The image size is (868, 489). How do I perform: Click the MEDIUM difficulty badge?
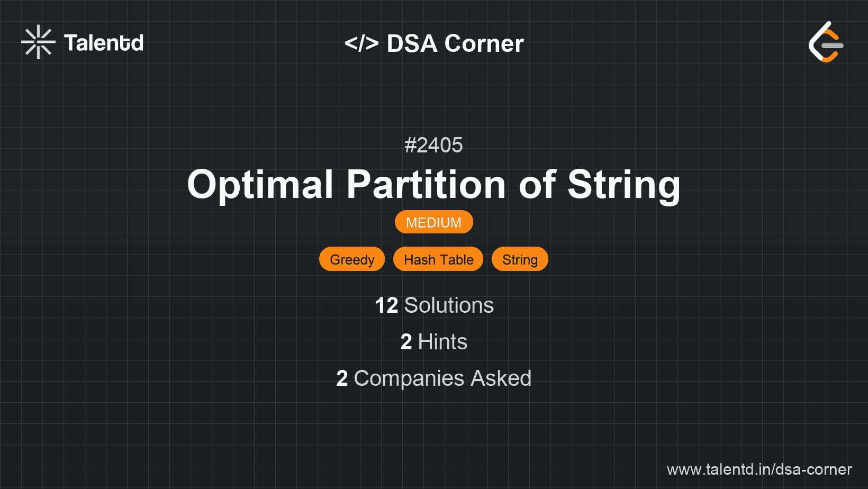pos(433,222)
